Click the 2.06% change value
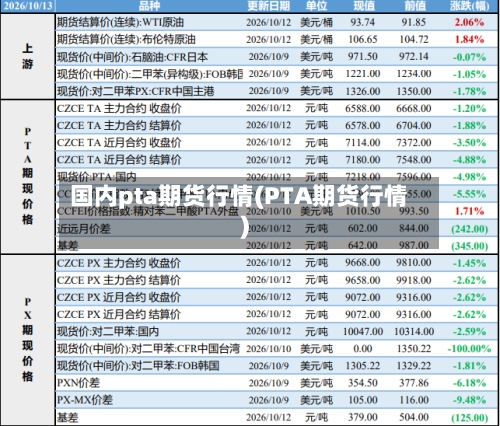500x426 pixels. pyautogui.click(x=469, y=22)
